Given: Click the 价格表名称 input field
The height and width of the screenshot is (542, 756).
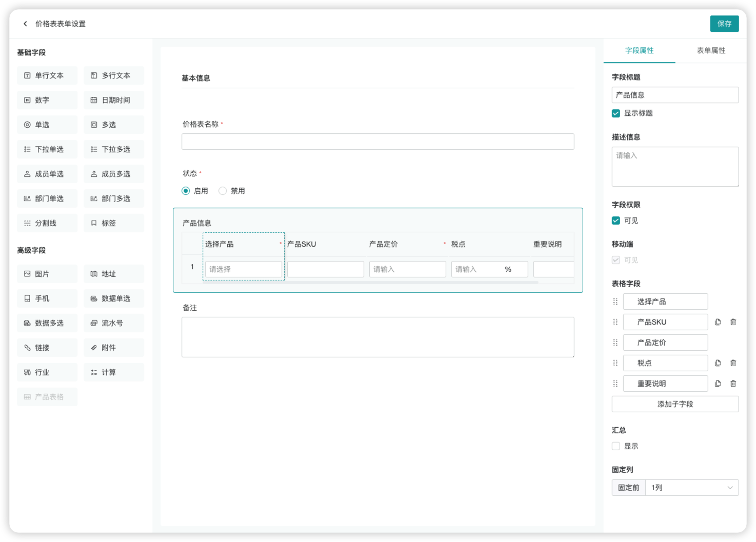Looking at the screenshot, I should pos(377,142).
